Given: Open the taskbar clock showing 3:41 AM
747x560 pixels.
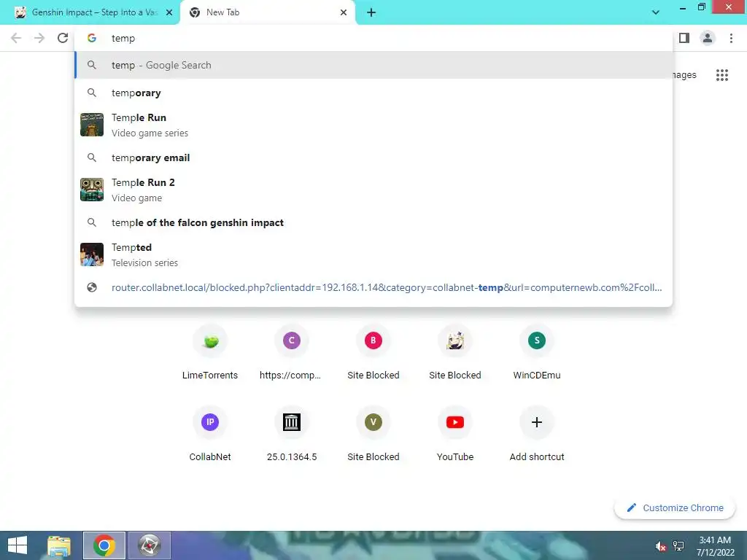Looking at the screenshot, I should coord(715,545).
